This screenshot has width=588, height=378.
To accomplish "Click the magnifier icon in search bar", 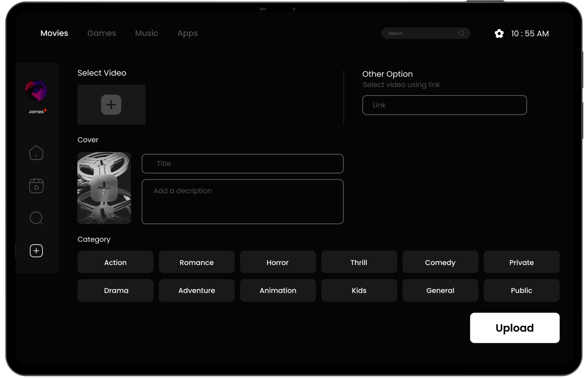I will 461,33.
